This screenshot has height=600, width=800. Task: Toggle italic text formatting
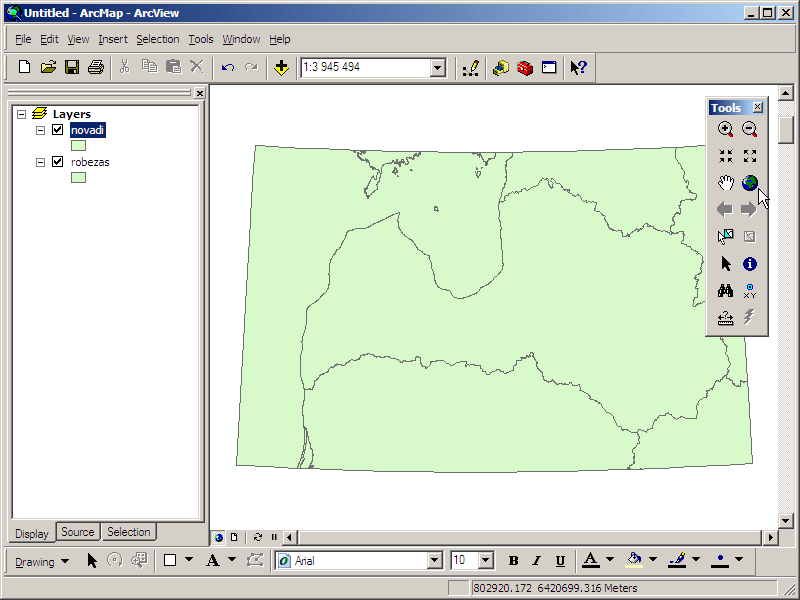coord(536,561)
